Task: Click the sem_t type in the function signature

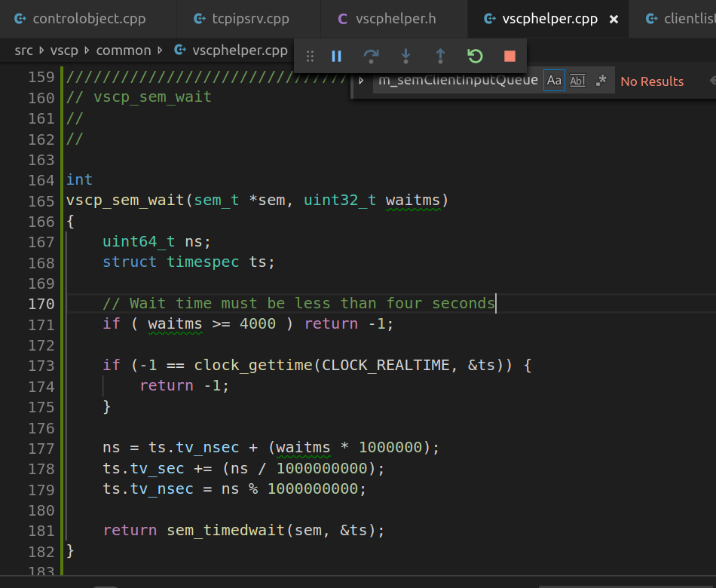Action: pyautogui.click(x=216, y=200)
